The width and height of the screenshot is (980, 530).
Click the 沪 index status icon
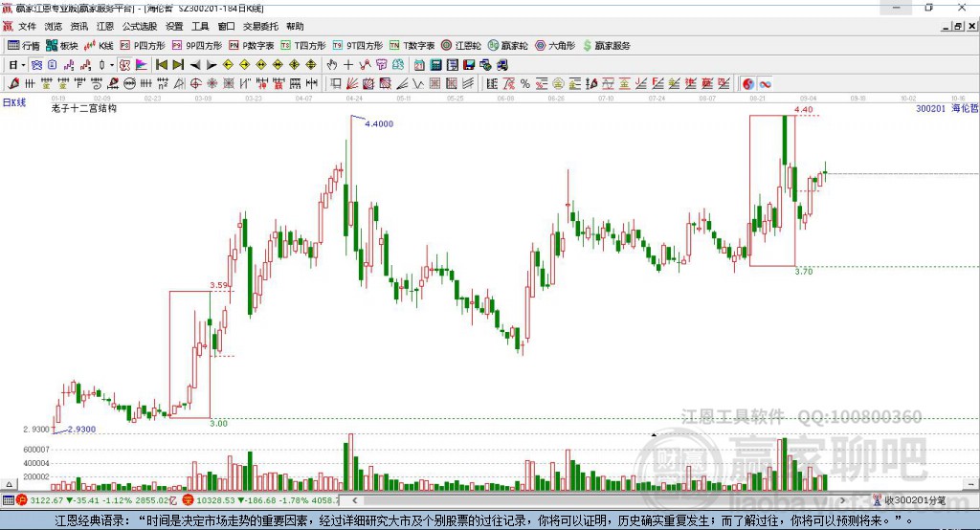click(x=22, y=500)
